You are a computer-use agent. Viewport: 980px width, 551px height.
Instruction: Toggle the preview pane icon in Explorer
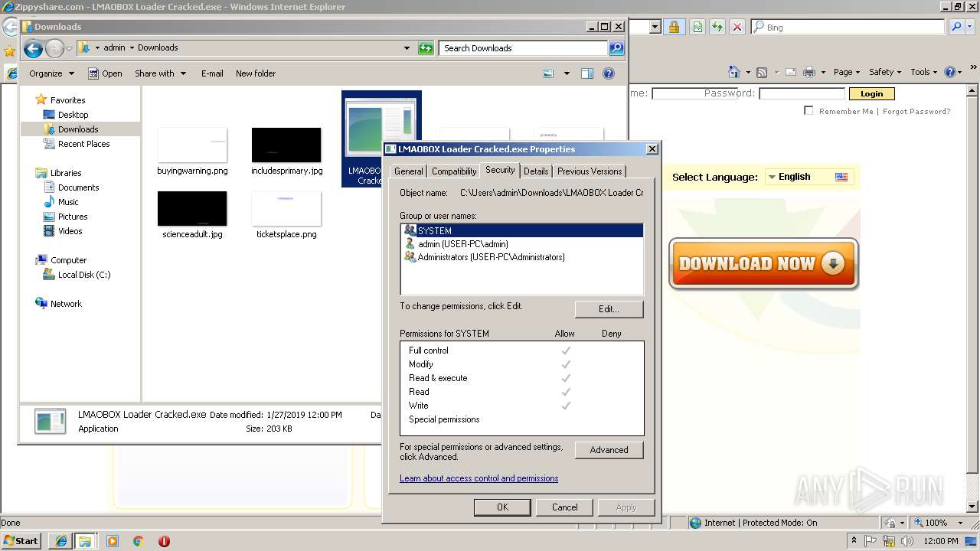587,73
